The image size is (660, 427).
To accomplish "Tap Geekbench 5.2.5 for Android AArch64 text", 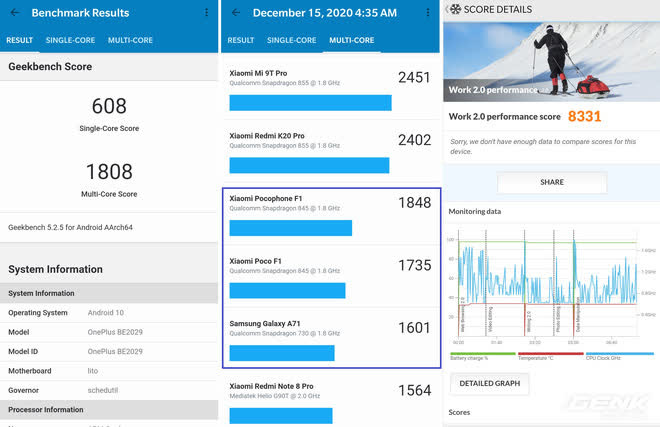I will [x=70, y=227].
